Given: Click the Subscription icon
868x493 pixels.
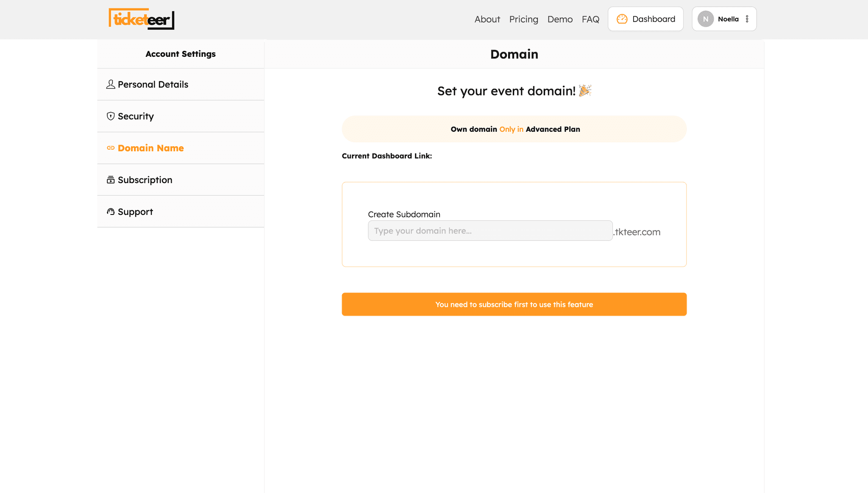Looking at the screenshot, I should (x=110, y=179).
